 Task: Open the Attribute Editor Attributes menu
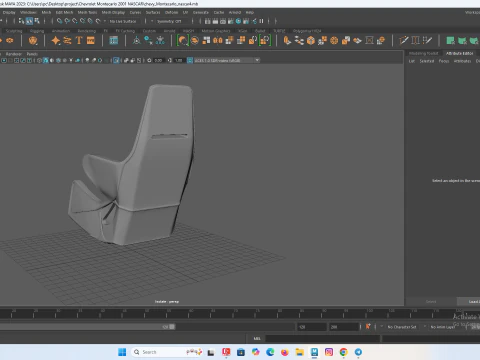[x=462, y=61]
